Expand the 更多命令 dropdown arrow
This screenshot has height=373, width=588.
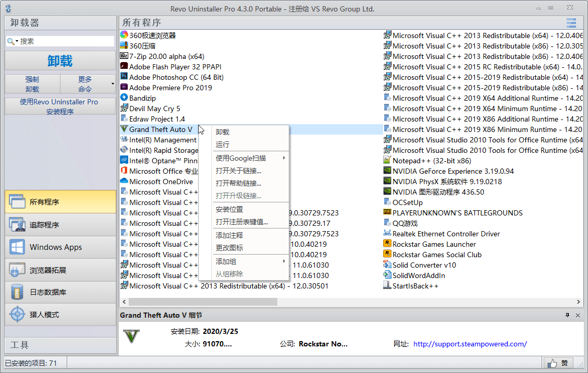click(113, 84)
